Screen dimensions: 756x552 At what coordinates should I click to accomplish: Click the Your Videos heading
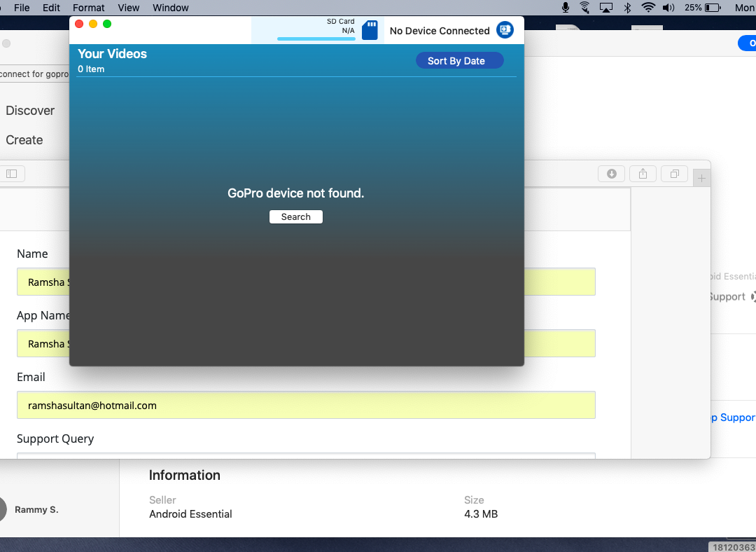point(112,53)
